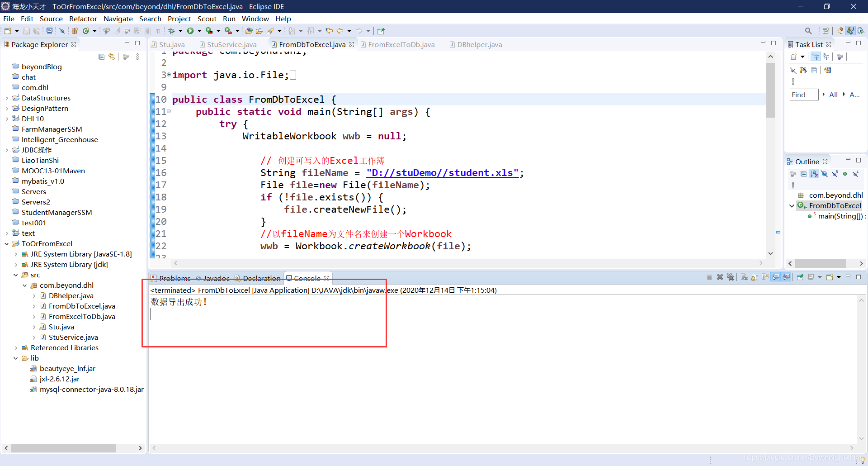Select the Debug toolbar icon

(171, 30)
